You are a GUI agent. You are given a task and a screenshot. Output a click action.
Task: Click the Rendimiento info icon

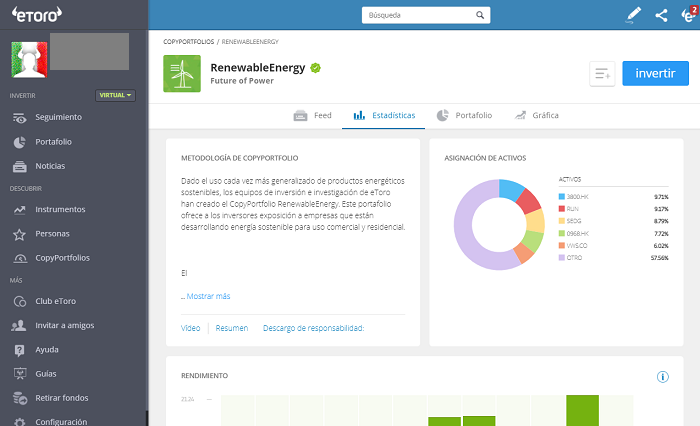point(662,377)
